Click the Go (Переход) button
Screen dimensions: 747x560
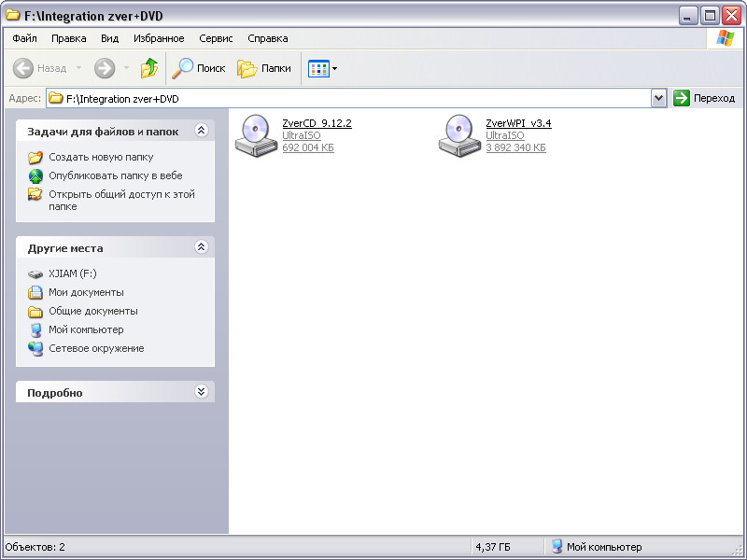click(704, 98)
